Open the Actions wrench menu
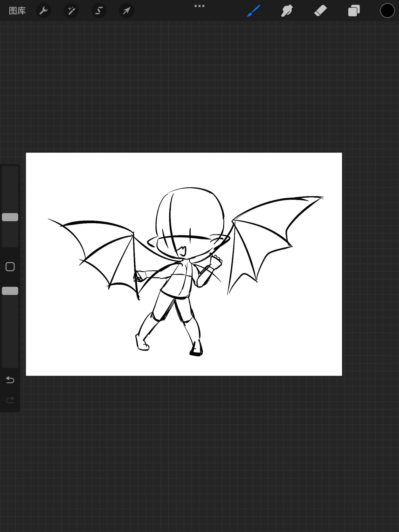The width and height of the screenshot is (399, 532). (43, 11)
